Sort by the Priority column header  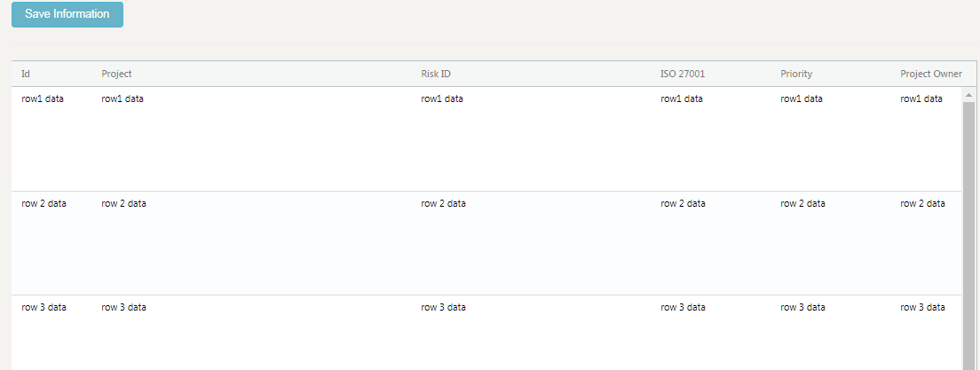tap(796, 74)
